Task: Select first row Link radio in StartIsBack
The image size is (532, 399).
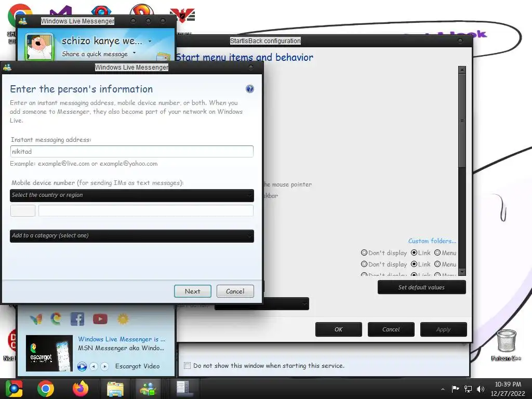Action: click(x=414, y=253)
